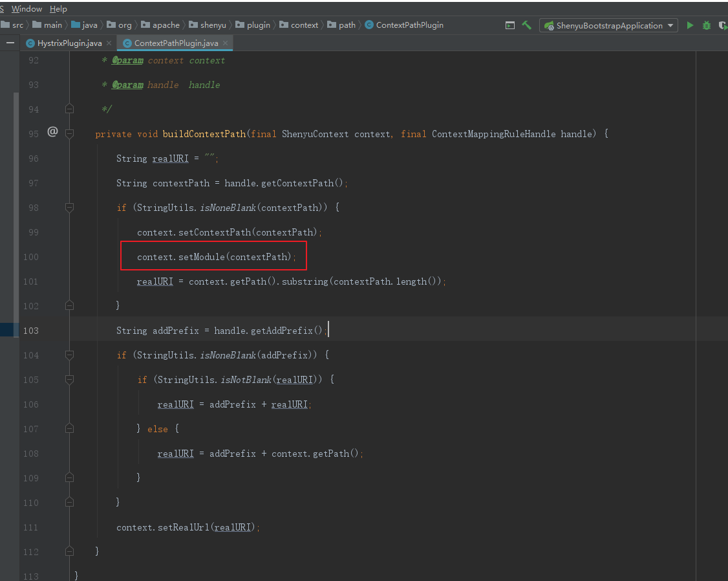Viewport: 728px width, 581px height.
Task: Click the plugin breadcrumb folder
Action: tap(253, 25)
